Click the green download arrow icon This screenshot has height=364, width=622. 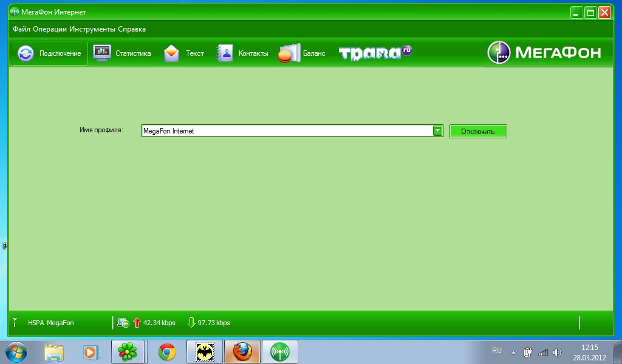tap(191, 322)
